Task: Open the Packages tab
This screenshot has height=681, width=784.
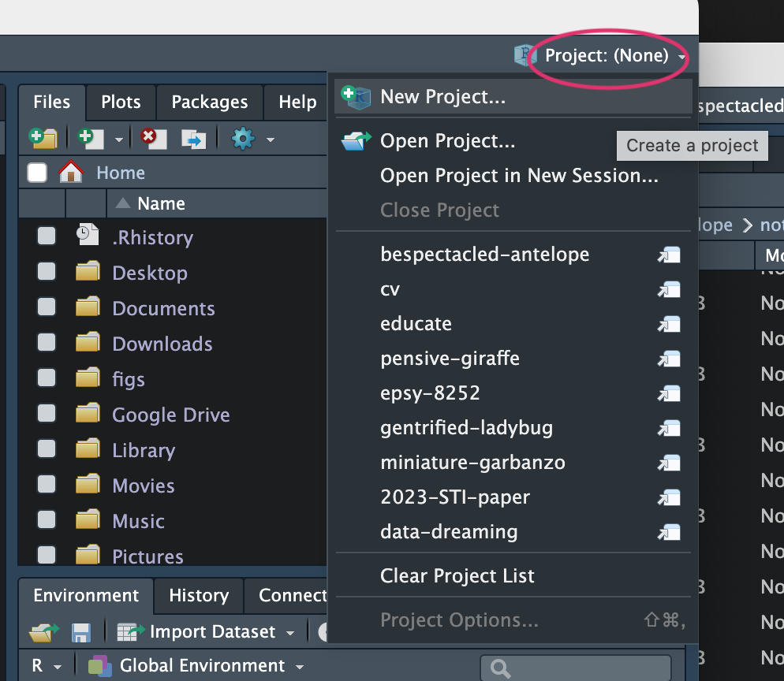Action: click(x=209, y=102)
